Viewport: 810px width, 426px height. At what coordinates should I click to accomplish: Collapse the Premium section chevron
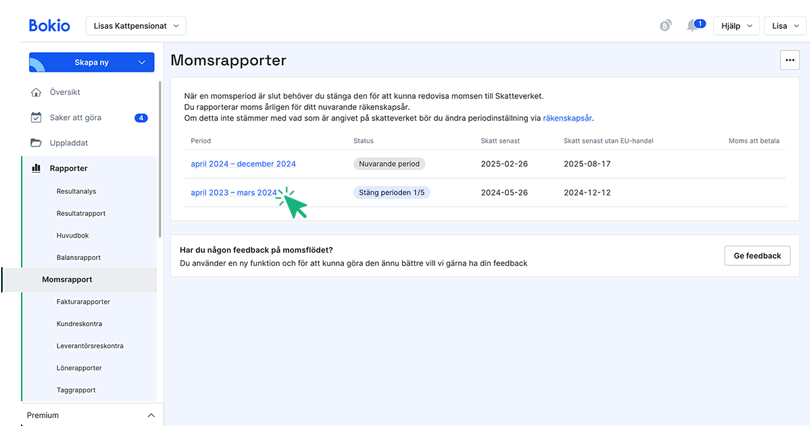pyautogui.click(x=151, y=415)
